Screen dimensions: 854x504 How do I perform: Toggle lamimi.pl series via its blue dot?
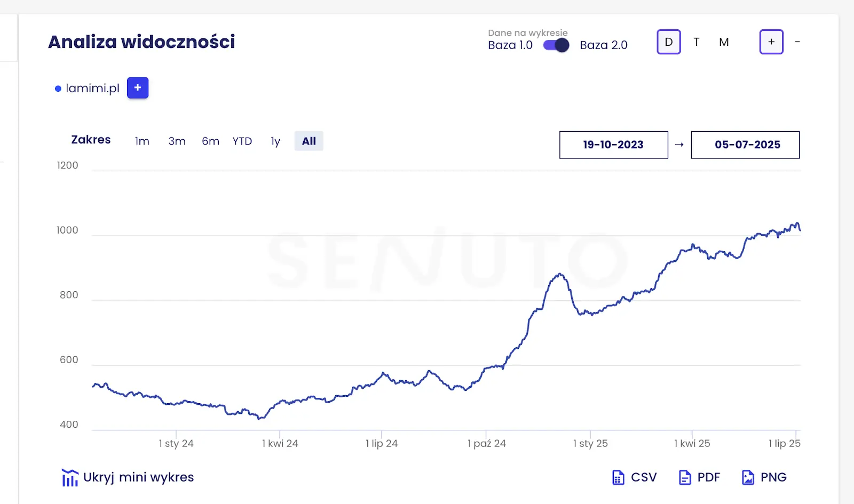point(58,89)
